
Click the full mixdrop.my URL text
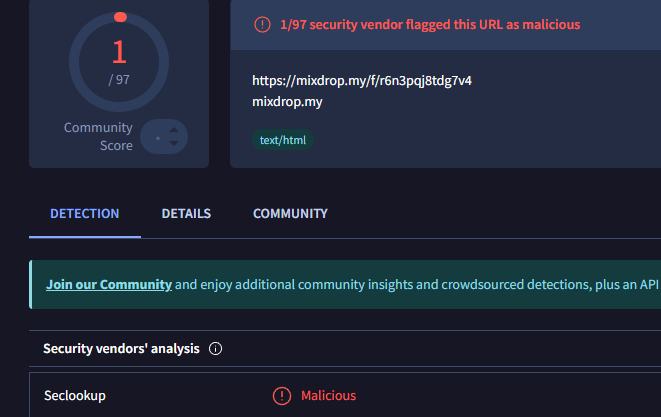[362, 81]
